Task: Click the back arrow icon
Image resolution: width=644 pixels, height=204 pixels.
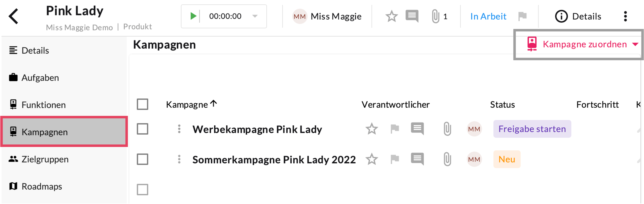Action: (x=13, y=16)
